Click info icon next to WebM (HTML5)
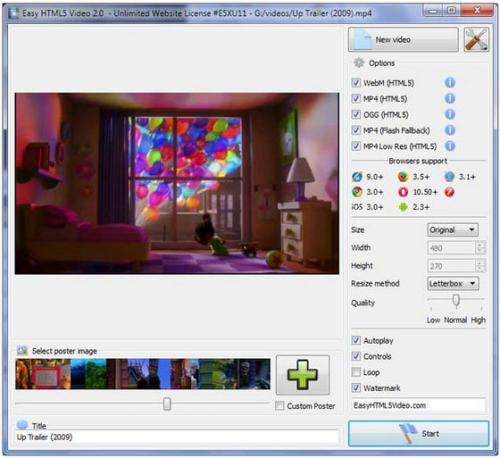This screenshot has width=500, height=458. coord(450,82)
